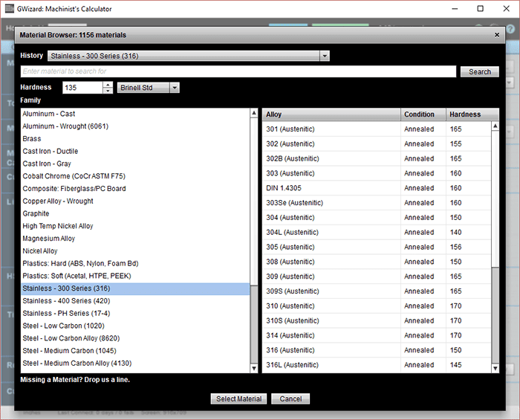The height and width of the screenshot is (420, 520).
Task: Click the GWizard app icon in title bar
Action: (10, 9)
